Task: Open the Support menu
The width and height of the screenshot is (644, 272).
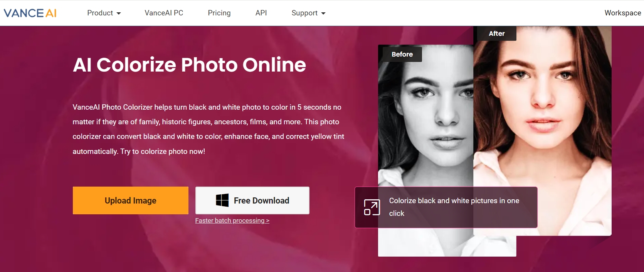Action: [x=304, y=13]
